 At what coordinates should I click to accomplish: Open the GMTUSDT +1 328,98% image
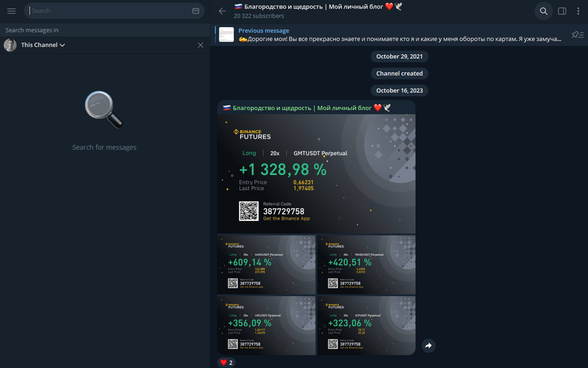click(316, 174)
